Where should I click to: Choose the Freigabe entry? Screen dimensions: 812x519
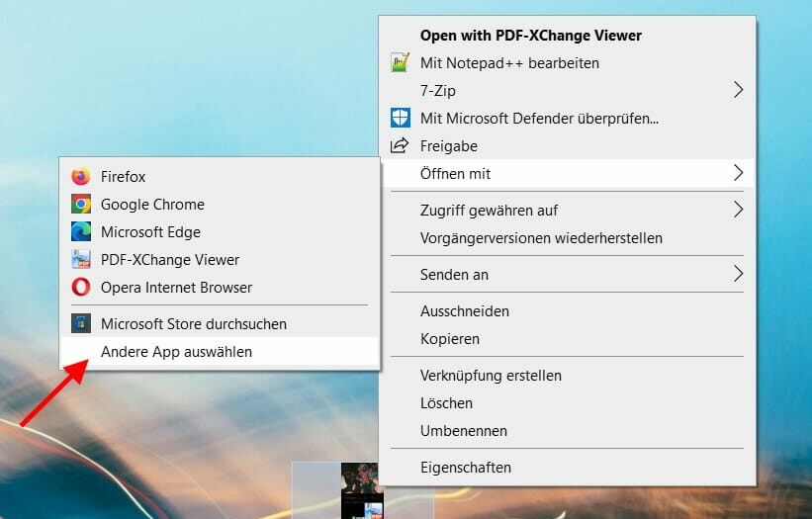568,146
